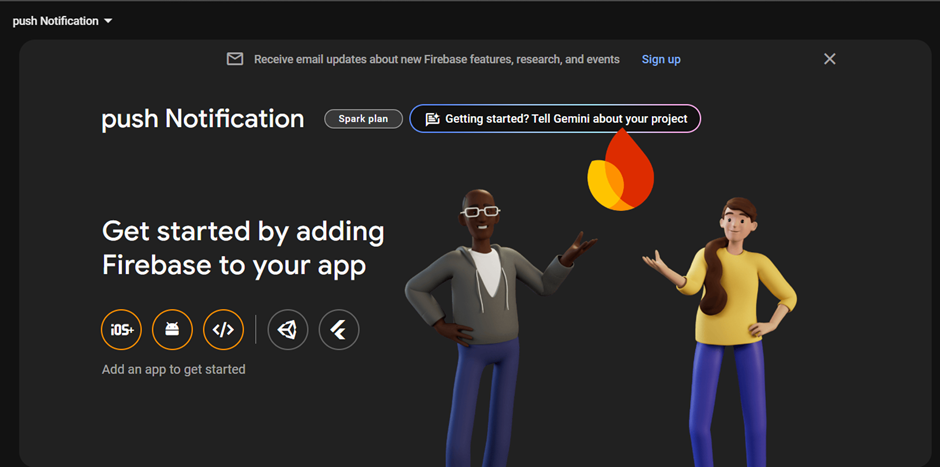Add a Unity app to Firebase
This screenshot has height=467, width=940.
288,329
